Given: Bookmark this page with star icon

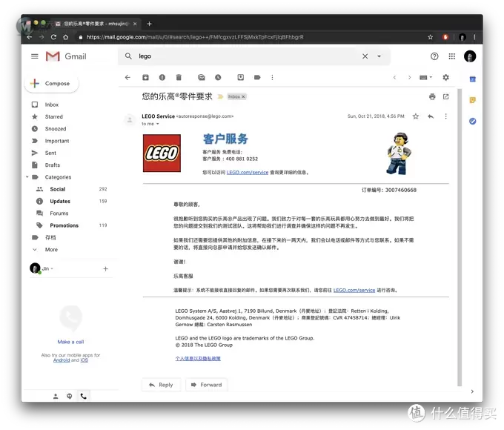Looking at the screenshot, I should [430, 37].
